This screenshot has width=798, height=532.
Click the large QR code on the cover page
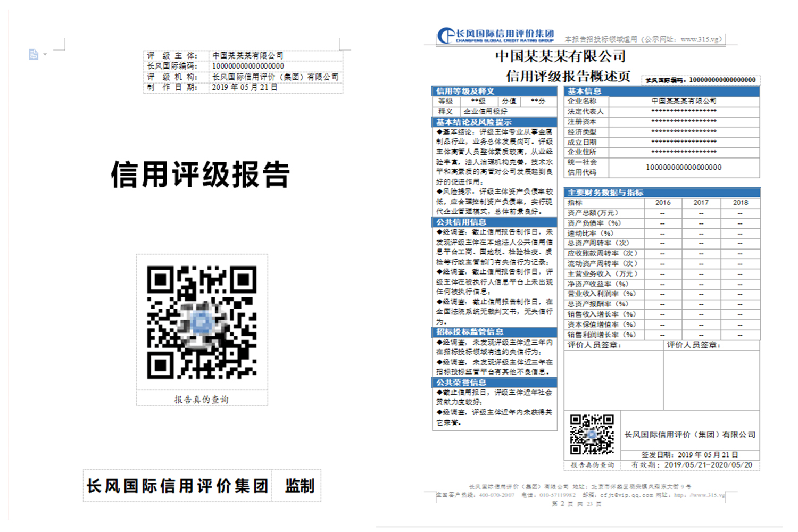tap(202, 322)
